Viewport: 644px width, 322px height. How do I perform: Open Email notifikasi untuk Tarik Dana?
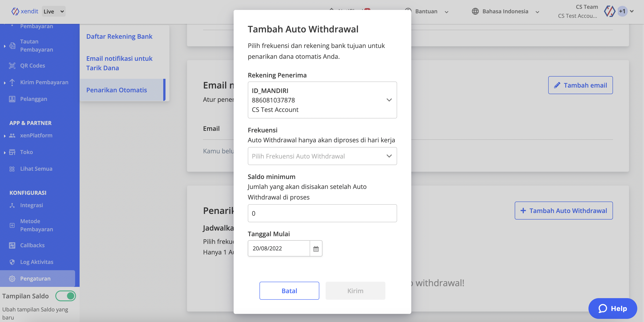tap(119, 63)
